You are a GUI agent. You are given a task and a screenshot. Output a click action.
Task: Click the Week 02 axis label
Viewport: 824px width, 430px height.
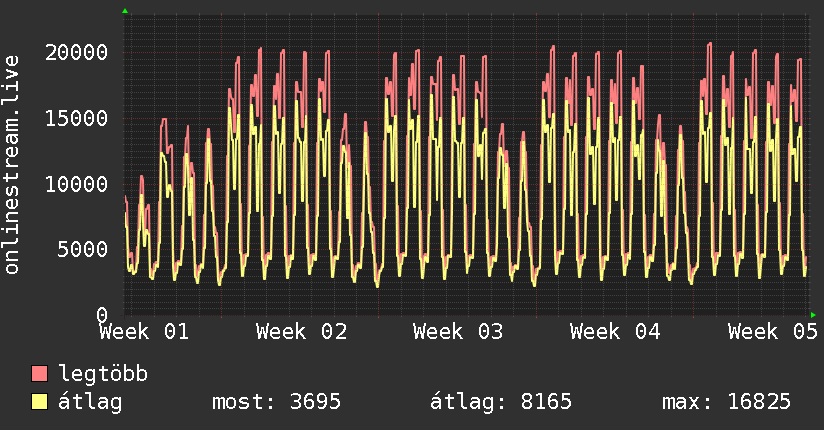click(x=302, y=332)
